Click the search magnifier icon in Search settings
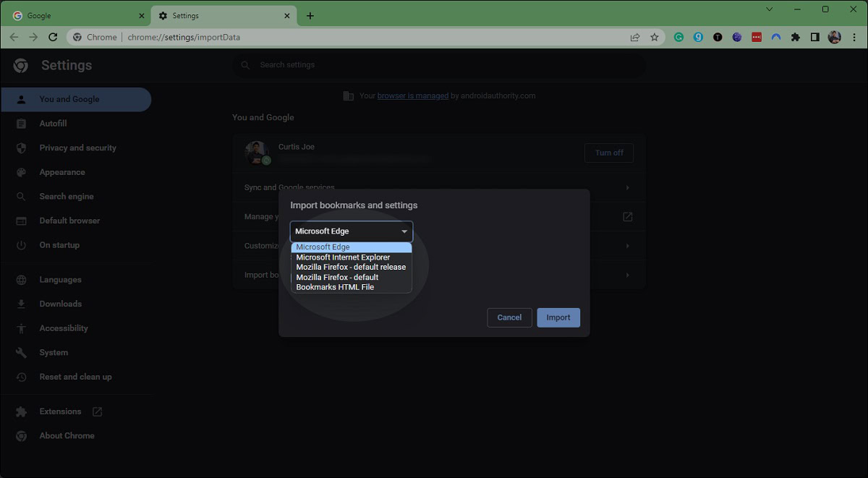This screenshot has height=478, width=868. pos(246,65)
